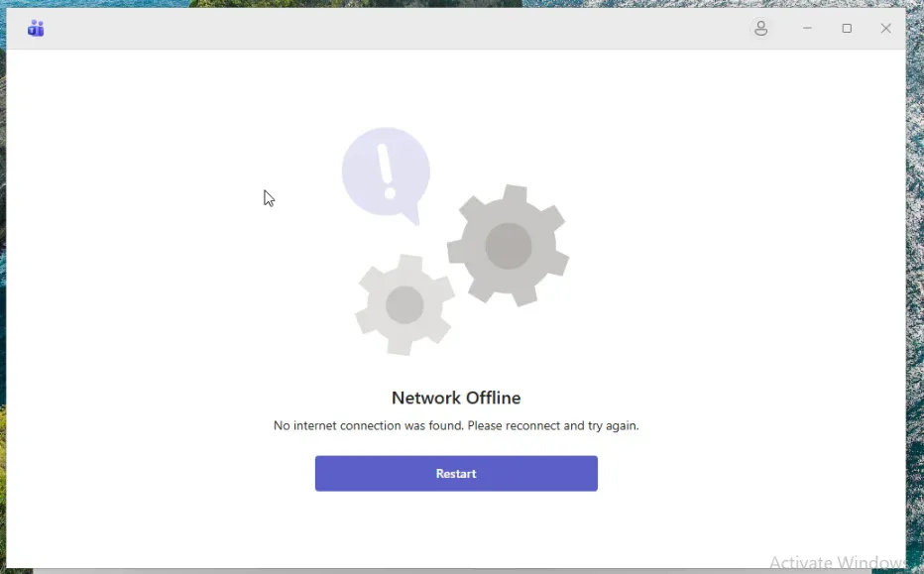Maximize the Teams window
Image resolution: width=924 pixels, height=574 pixels.
pyautogui.click(x=847, y=29)
